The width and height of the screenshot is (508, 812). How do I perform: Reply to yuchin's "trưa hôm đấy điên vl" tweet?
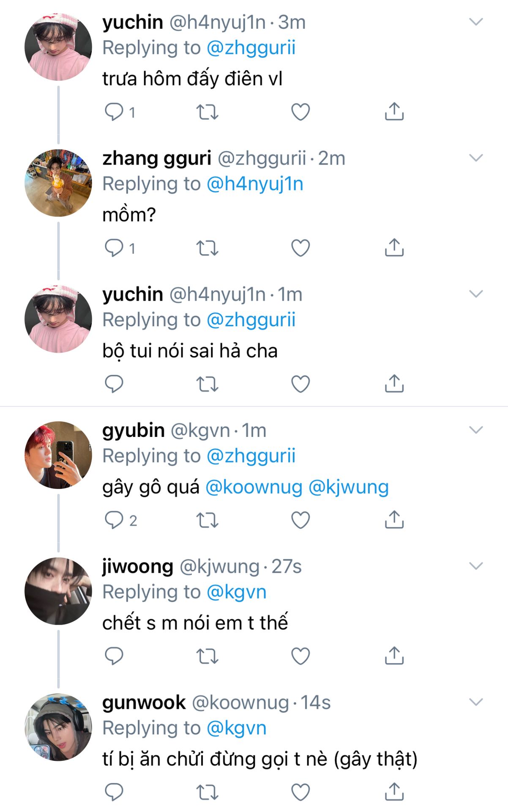114,112
